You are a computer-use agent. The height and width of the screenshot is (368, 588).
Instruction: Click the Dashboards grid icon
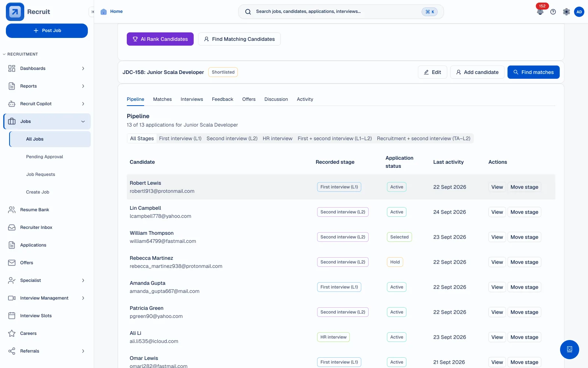12,68
